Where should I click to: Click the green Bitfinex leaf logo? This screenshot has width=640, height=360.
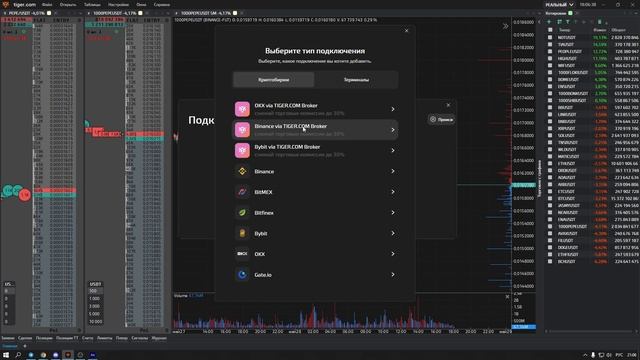click(242, 213)
